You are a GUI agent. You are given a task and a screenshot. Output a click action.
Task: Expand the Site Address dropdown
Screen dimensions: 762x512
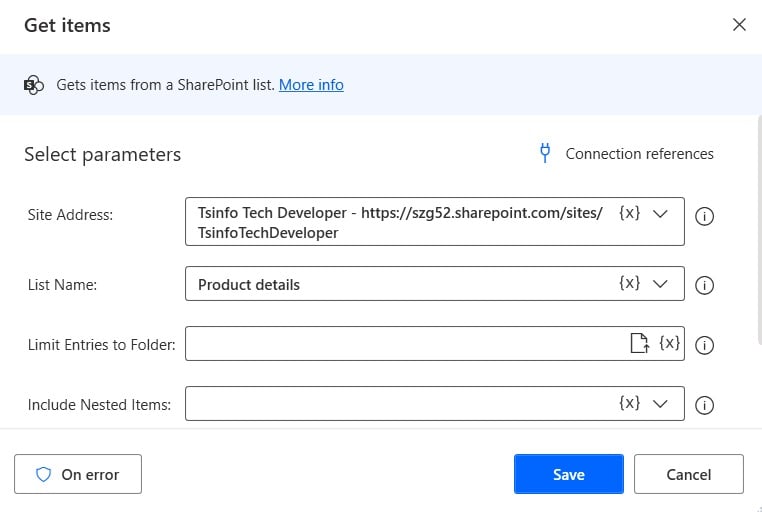[660, 214]
